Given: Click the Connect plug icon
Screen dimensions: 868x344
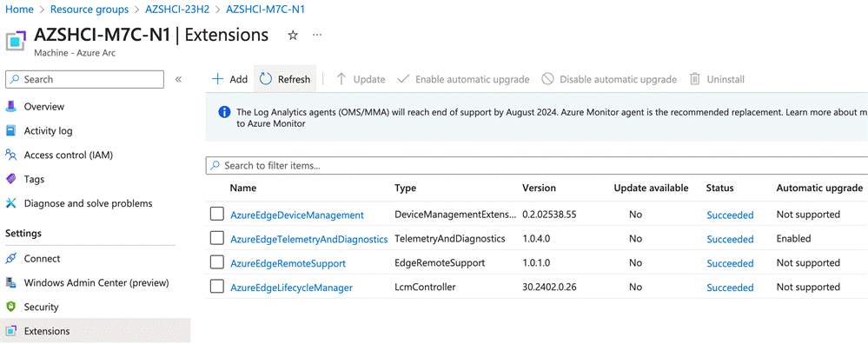Looking at the screenshot, I should point(11,259).
